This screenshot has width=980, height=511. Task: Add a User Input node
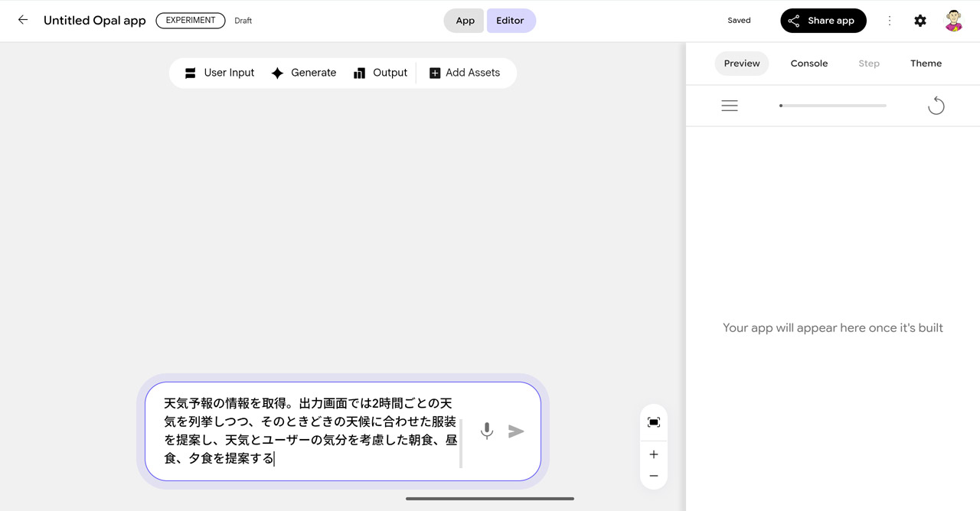point(218,72)
